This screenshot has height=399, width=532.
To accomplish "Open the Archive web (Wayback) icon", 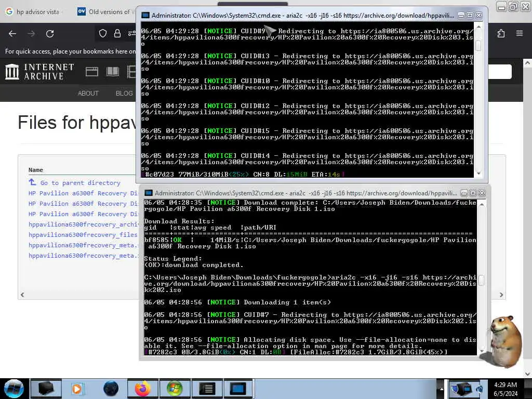I will tap(91, 72).
